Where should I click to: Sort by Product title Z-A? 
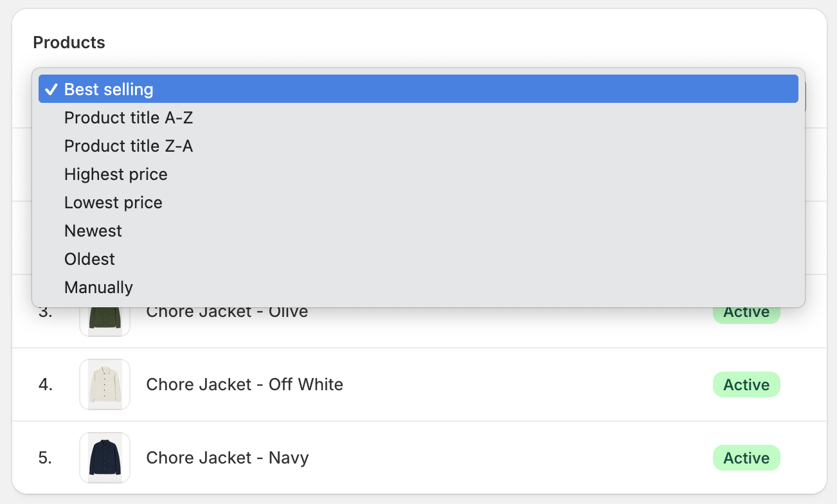tap(129, 146)
